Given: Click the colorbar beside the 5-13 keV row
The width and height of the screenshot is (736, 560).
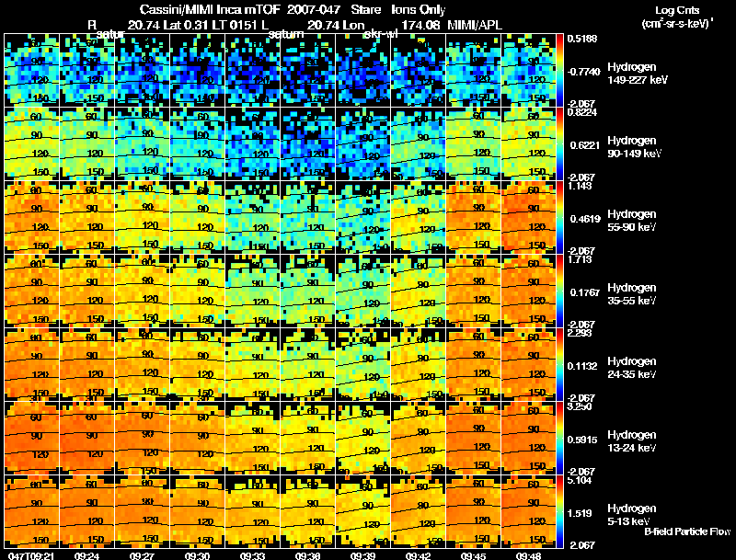Looking at the screenshot, I should [x=559, y=512].
